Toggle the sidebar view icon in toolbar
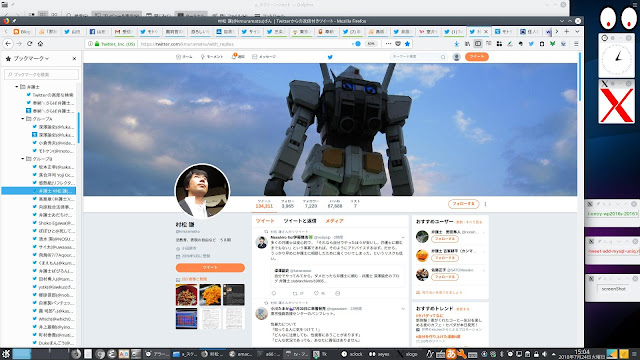 (478, 44)
